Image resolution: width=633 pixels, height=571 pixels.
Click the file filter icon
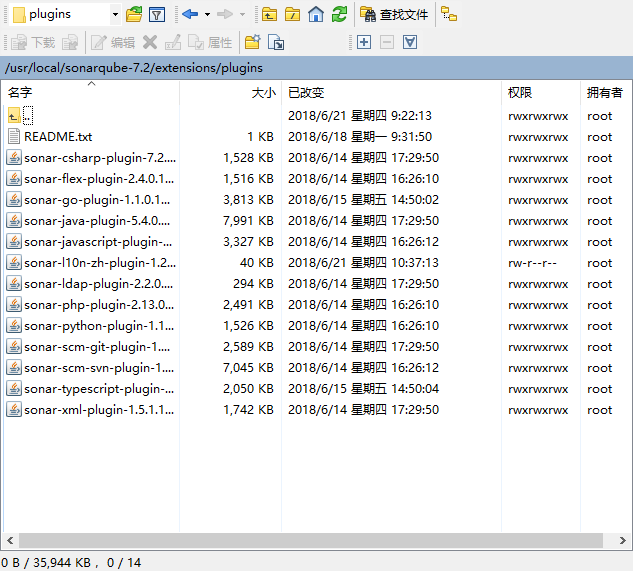pos(157,15)
